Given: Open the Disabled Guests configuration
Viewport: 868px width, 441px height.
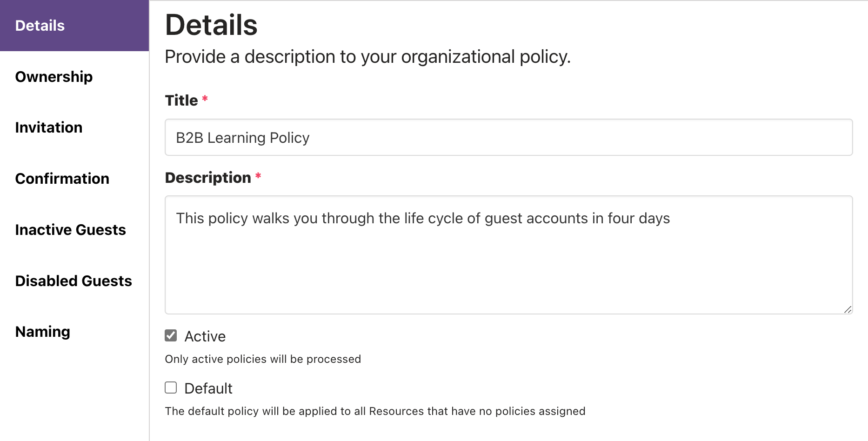Looking at the screenshot, I should (73, 281).
